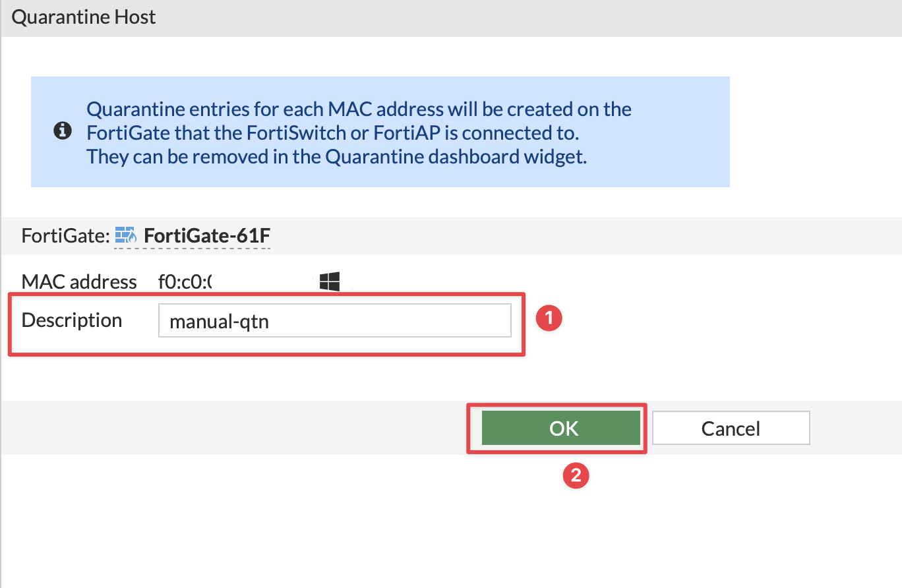Click the Description field label
902x588 pixels.
click(72, 320)
